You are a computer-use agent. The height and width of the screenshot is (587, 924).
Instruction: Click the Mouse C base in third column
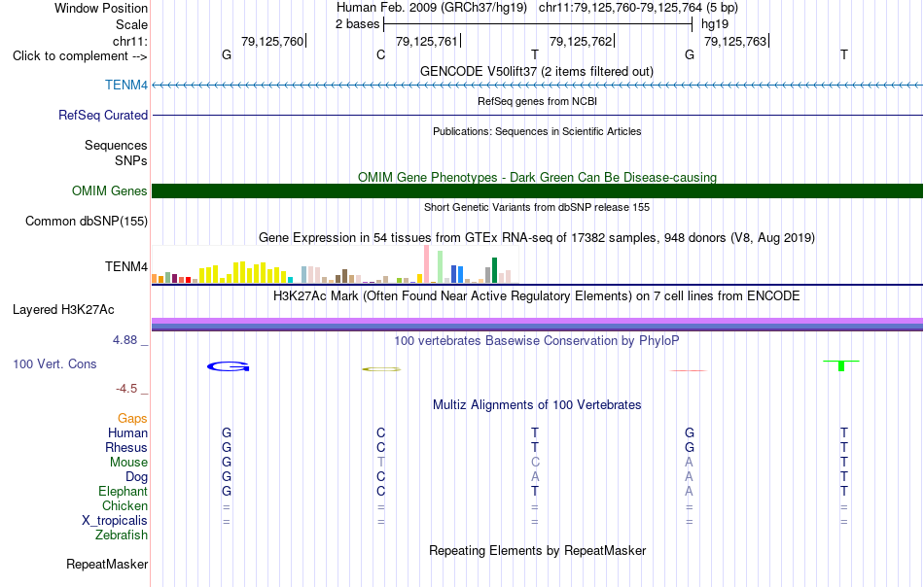(x=535, y=463)
